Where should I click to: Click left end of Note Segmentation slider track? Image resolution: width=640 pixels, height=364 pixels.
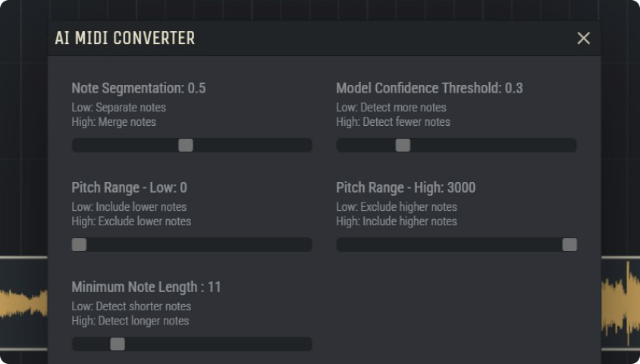point(77,146)
